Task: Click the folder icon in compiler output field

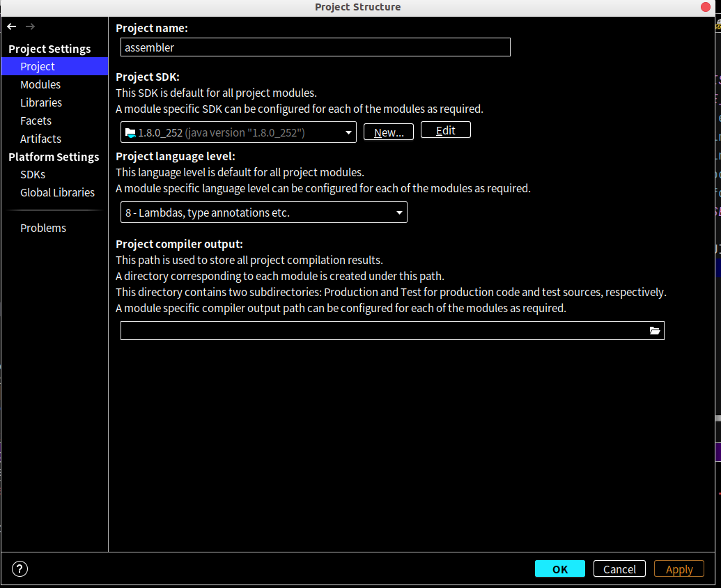Action: 654,330
